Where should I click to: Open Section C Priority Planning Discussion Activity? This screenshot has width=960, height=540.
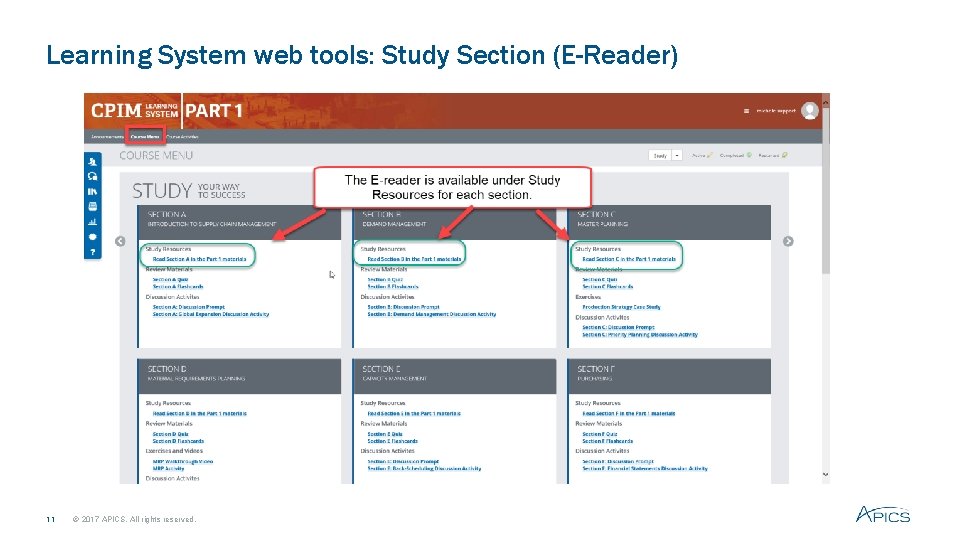point(640,335)
